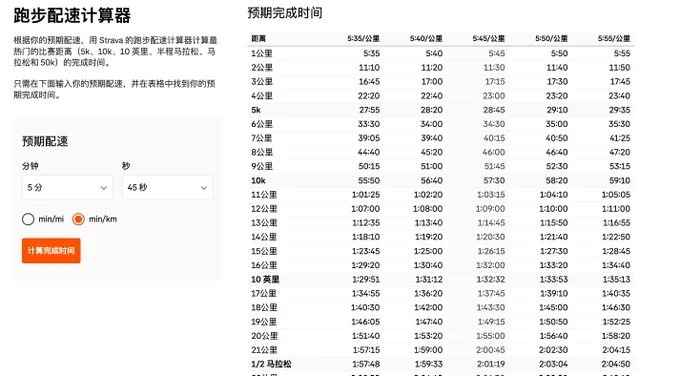Click the 1:32:32 cell in 10 英里 row
680x376 pixels.
tap(491, 279)
